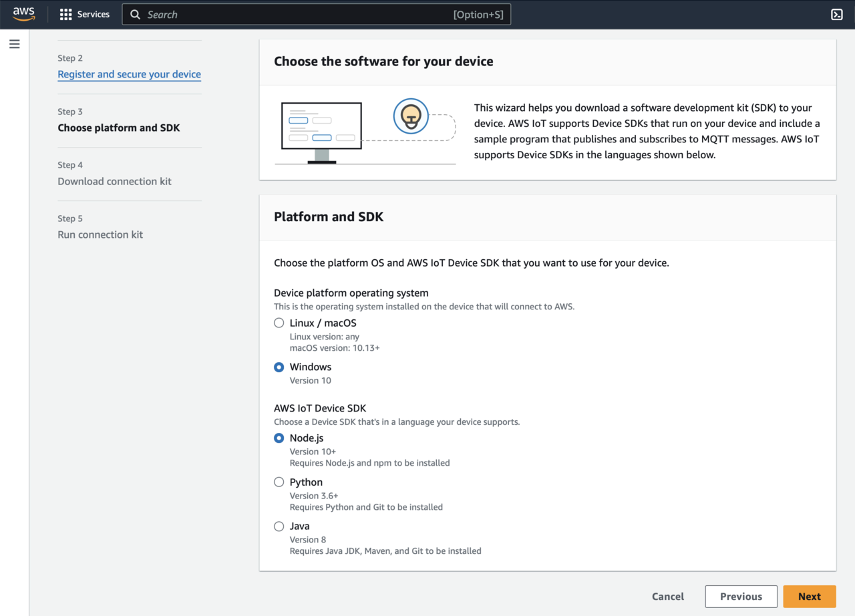Viewport: 855px width, 616px height.
Task: Click the Download connection kit step
Action: point(114,181)
